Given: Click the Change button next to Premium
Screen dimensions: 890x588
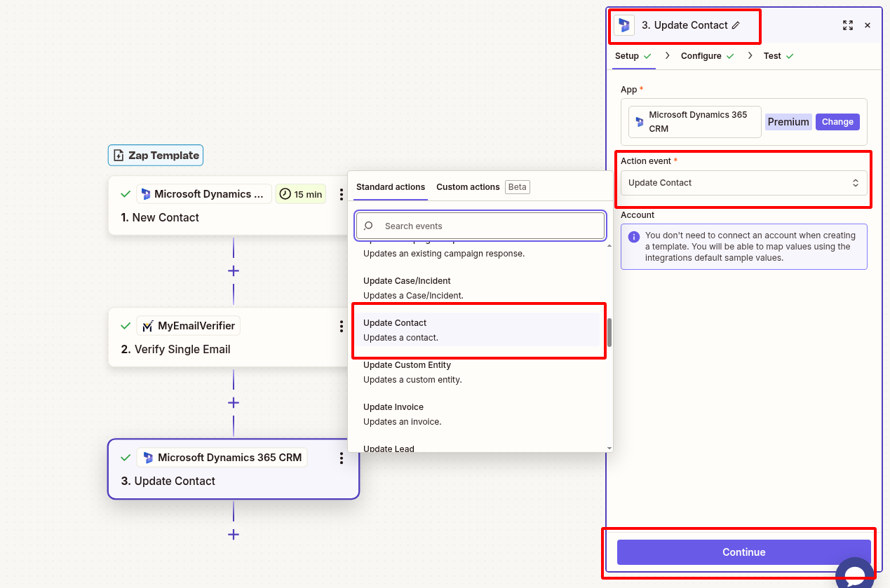Looking at the screenshot, I should coord(837,121).
